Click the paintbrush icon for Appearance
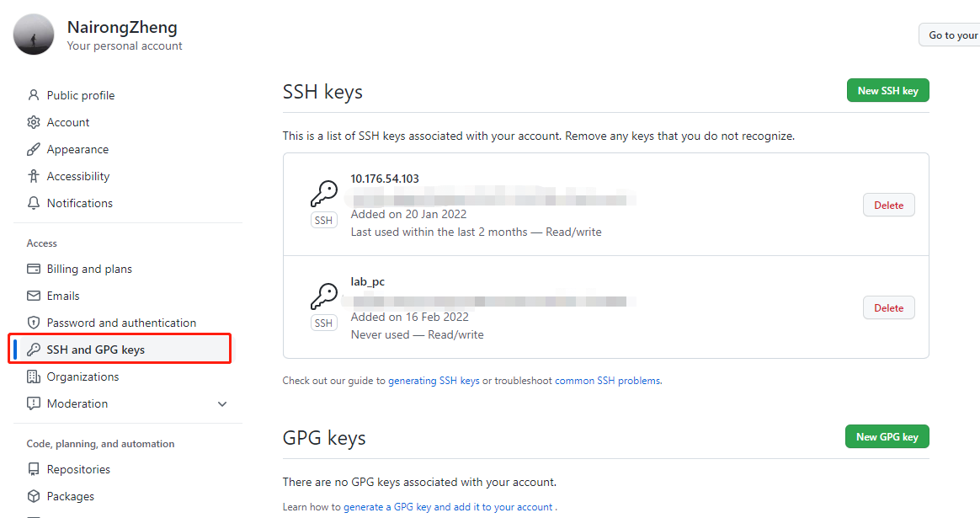980x518 pixels. click(x=34, y=149)
